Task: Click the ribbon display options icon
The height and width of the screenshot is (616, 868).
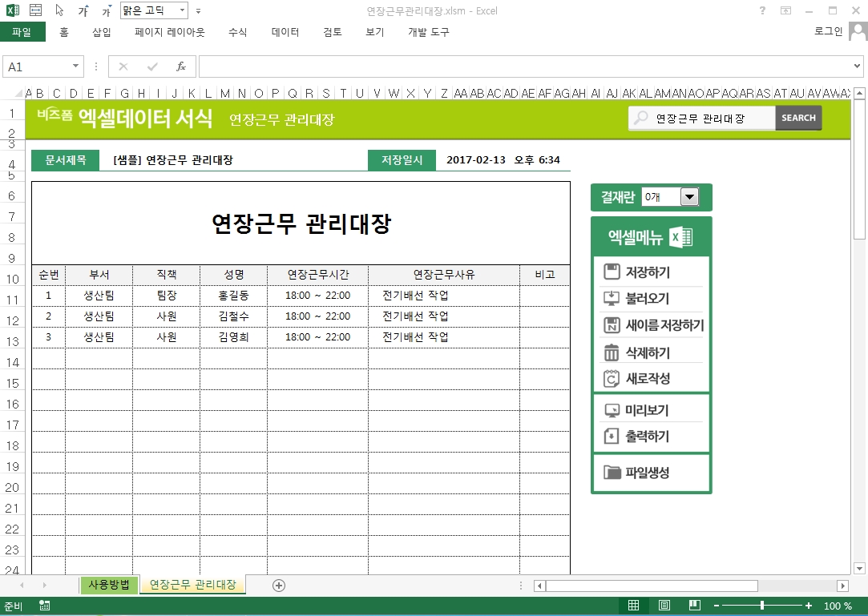Action: (785, 10)
